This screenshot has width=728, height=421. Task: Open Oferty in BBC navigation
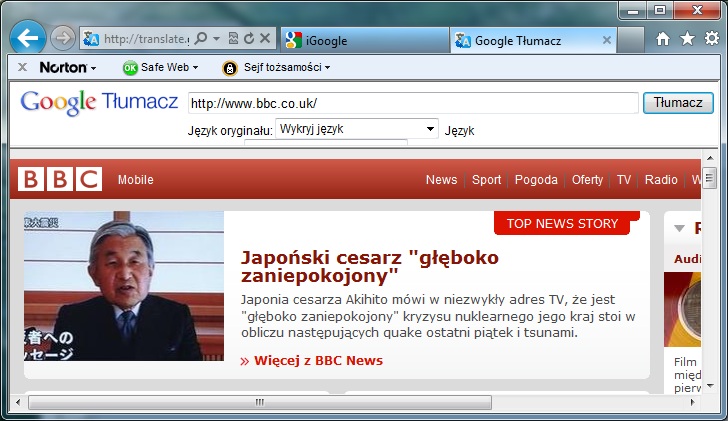pyautogui.click(x=587, y=180)
